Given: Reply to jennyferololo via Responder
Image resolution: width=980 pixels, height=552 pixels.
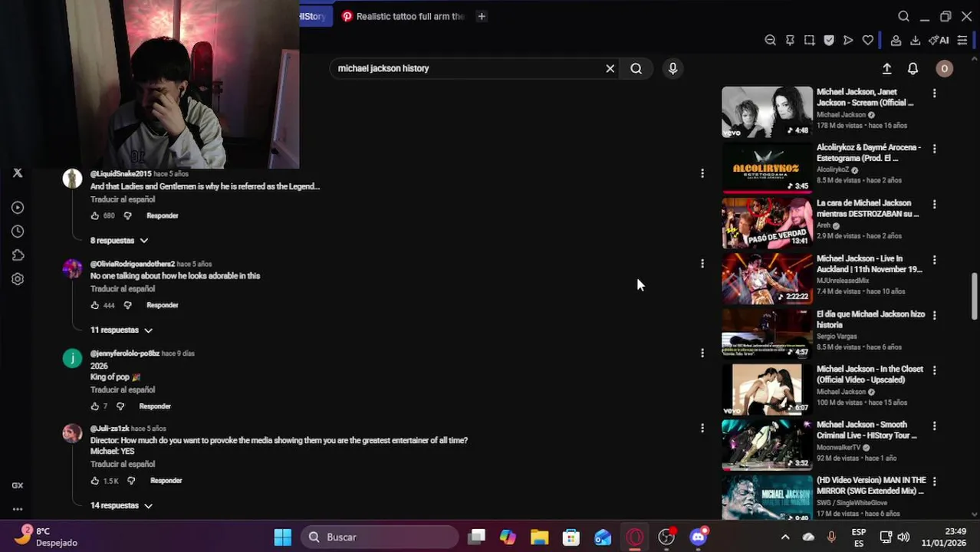Looking at the screenshot, I should point(155,406).
